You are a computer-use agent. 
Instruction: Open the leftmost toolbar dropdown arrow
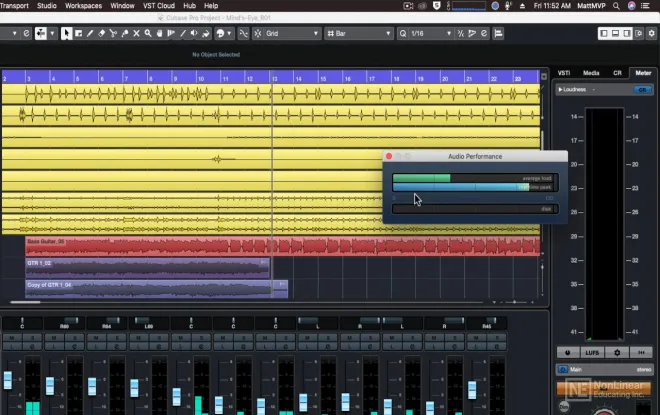(x=14, y=33)
